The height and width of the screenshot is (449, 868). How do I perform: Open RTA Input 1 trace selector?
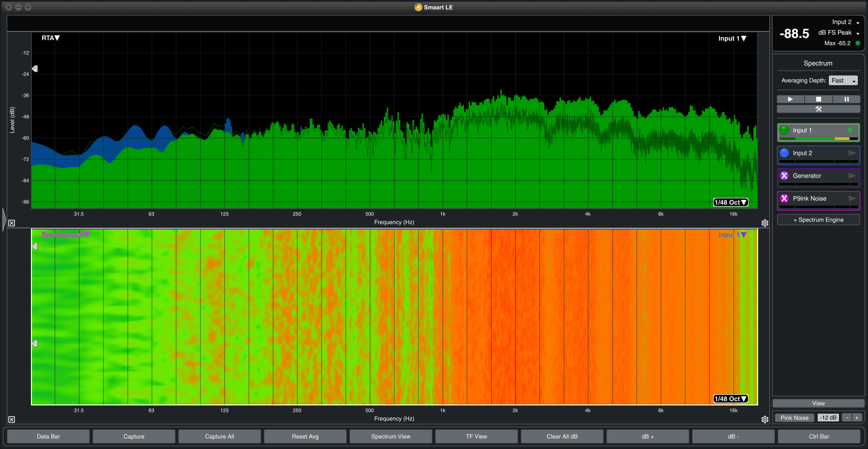[x=732, y=38]
